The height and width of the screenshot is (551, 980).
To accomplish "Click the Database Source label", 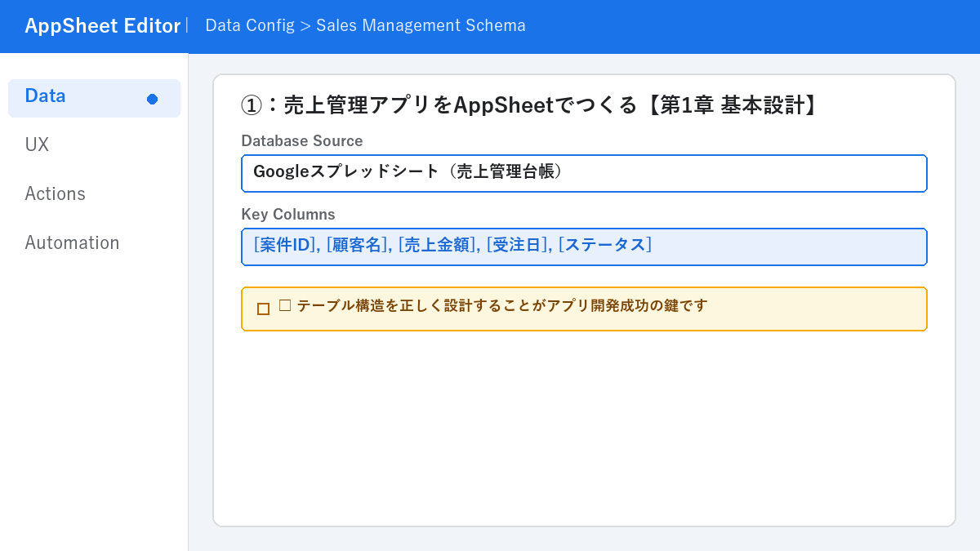I will coord(302,141).
